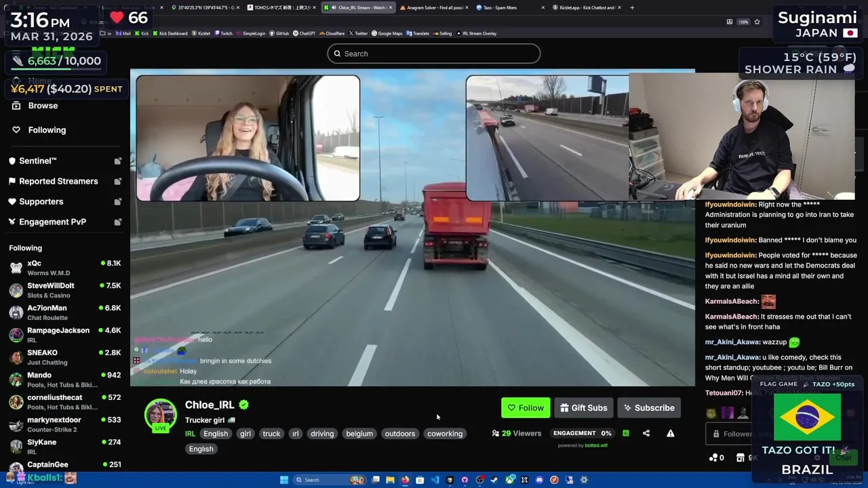Open the Kick Dashboard bookmark
868x488 pixels.
tap(170, 33)
